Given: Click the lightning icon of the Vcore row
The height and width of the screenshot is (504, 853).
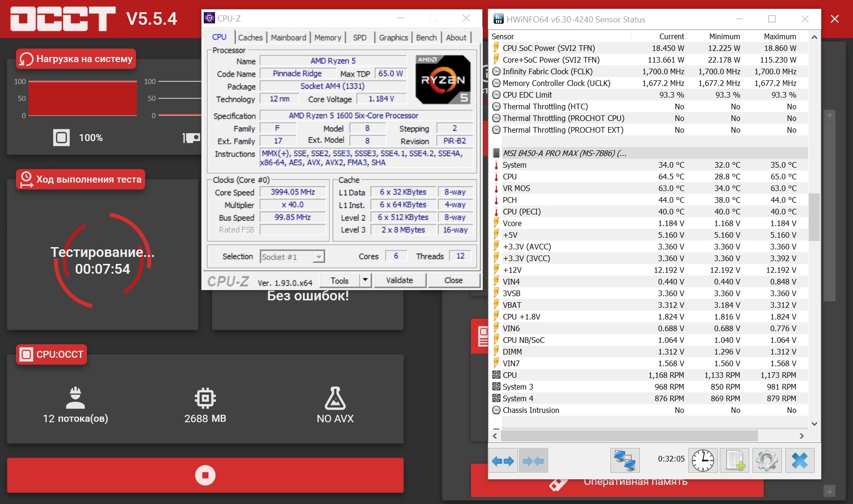Looking at the screenshot, I should coord(496,223).
